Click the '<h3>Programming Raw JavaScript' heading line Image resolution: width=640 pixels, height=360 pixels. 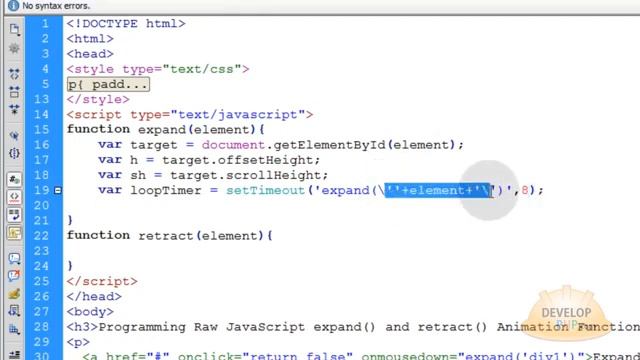pyautogui.click(x=353, y=327)
